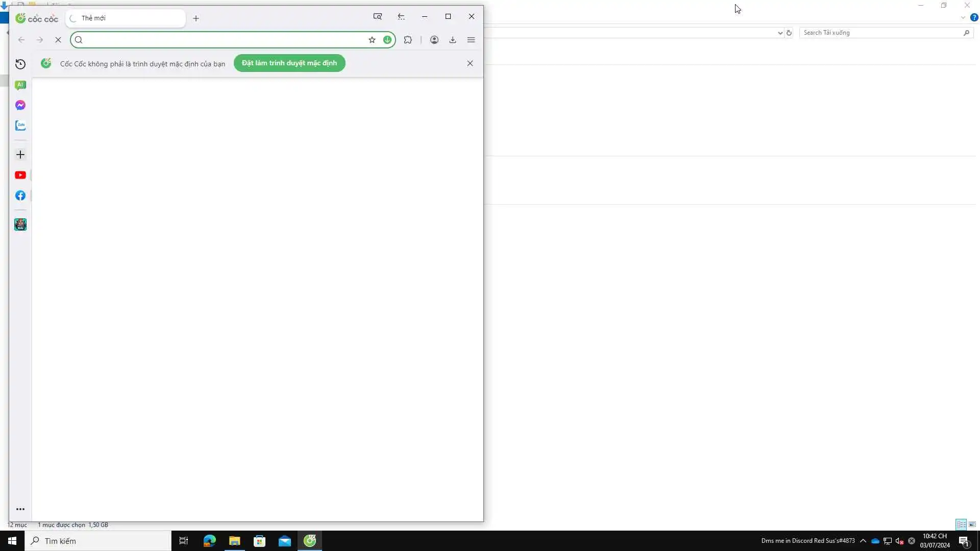Viewport: 980px width, 551px height.
Task: Open the browser hamburger main menu
Action: [471, 40]
